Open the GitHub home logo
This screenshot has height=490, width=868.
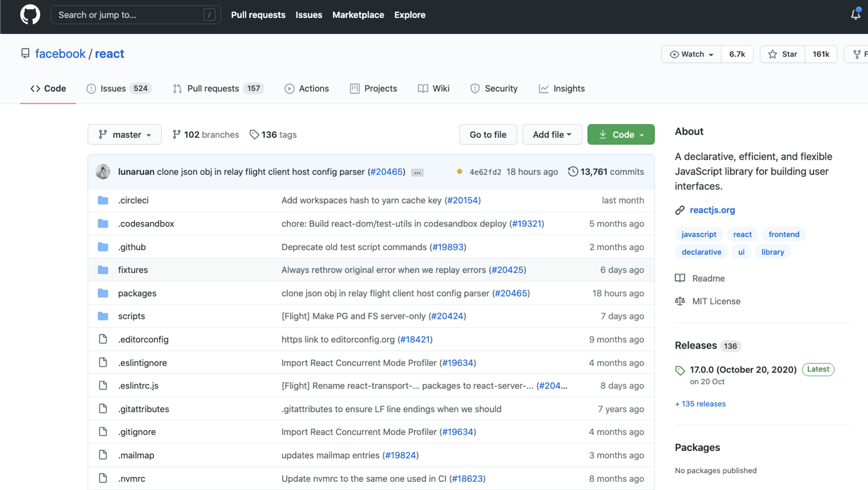pos(30,15)
